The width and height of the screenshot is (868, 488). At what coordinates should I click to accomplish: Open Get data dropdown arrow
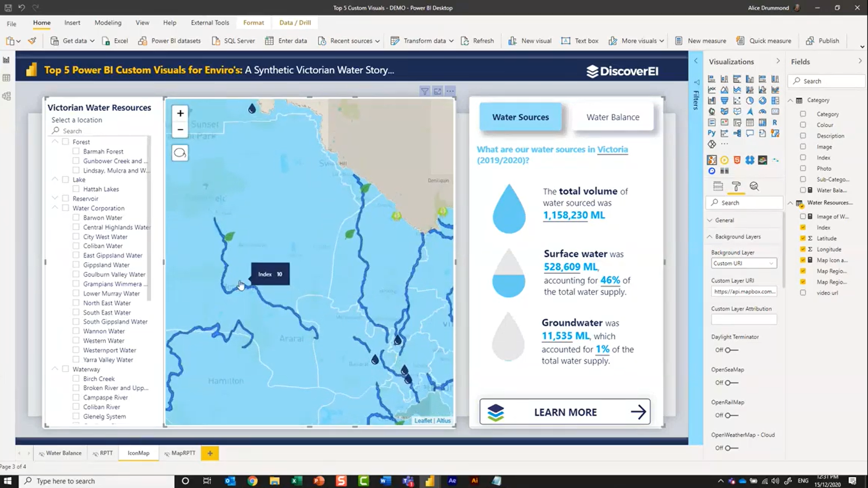tap(92, 41)
